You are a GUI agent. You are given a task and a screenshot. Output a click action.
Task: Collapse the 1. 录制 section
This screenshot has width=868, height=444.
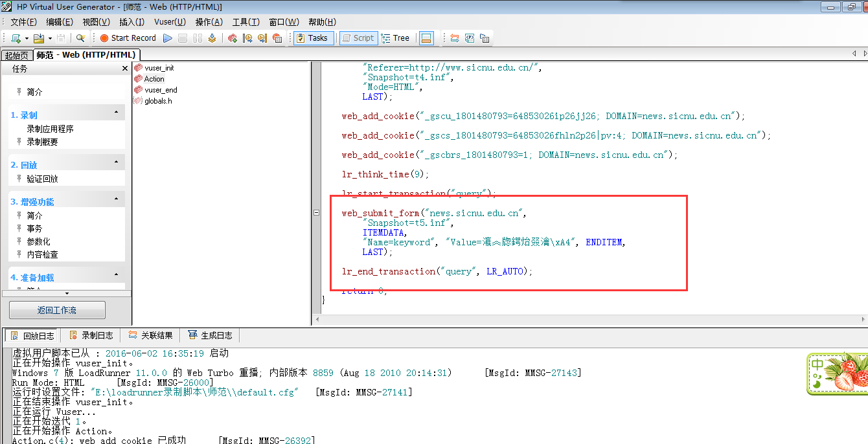click(117, 113)
